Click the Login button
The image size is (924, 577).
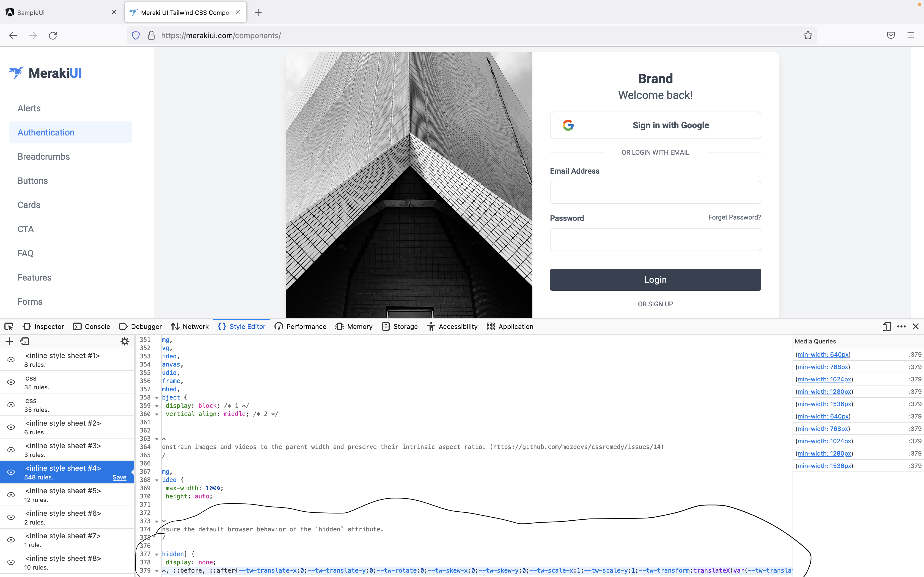point(655,279)
